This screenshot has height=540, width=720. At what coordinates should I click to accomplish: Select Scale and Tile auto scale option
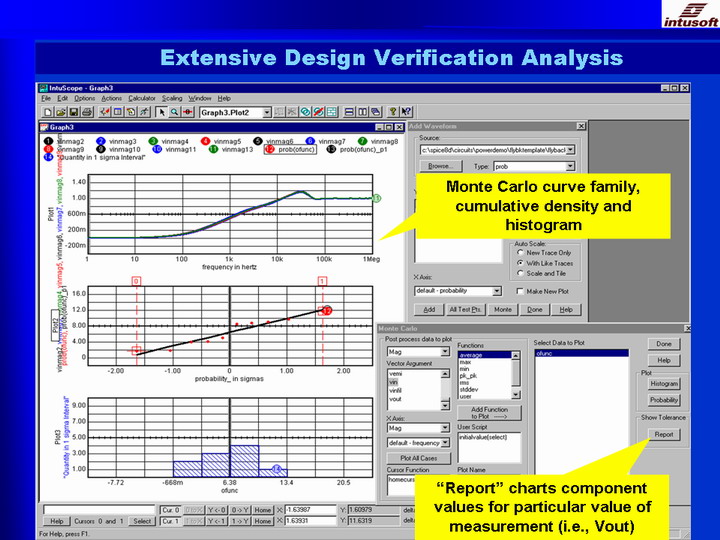(520, 273)
